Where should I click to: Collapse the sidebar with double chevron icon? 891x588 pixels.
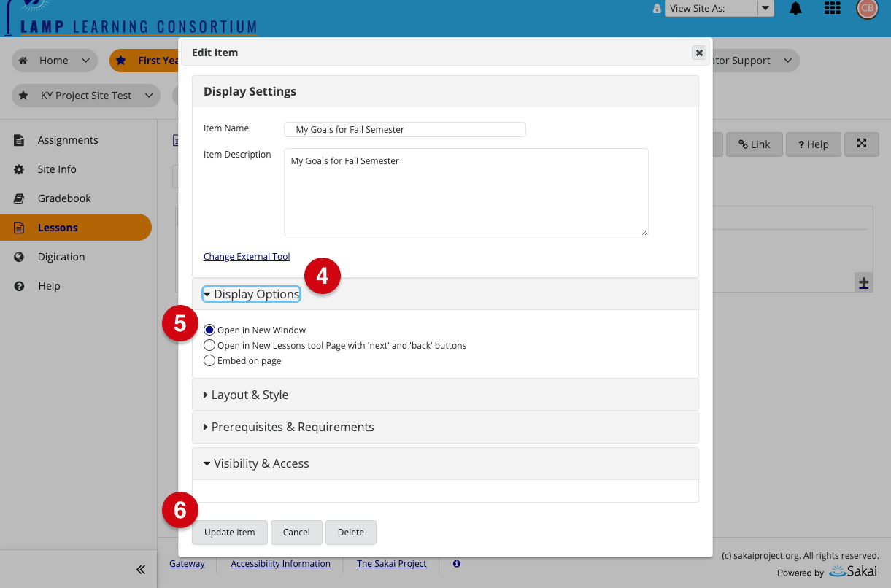141,569
